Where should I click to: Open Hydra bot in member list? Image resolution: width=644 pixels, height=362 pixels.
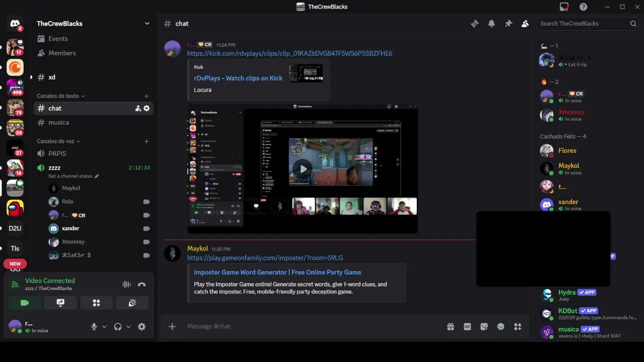click(x=588, y=295)
